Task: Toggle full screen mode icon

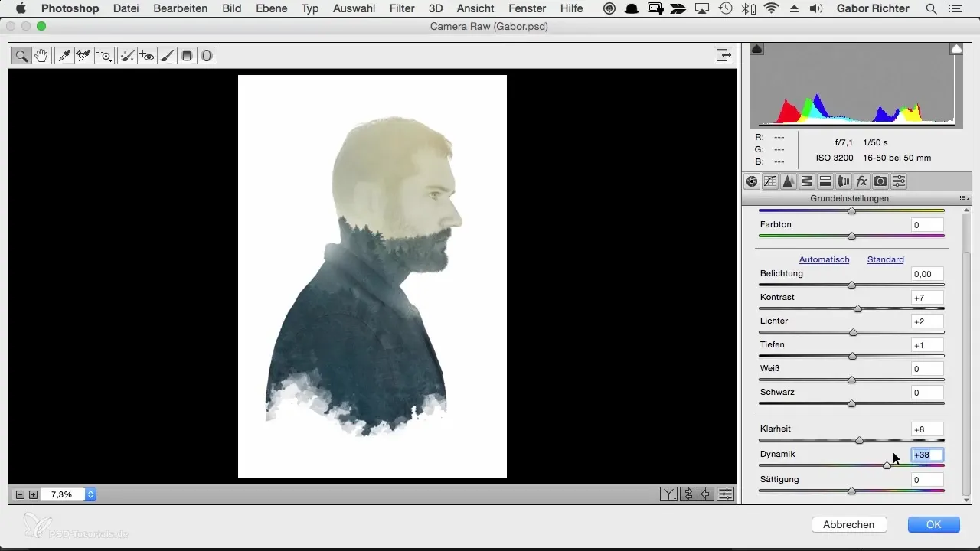Action: click(722, 55)
